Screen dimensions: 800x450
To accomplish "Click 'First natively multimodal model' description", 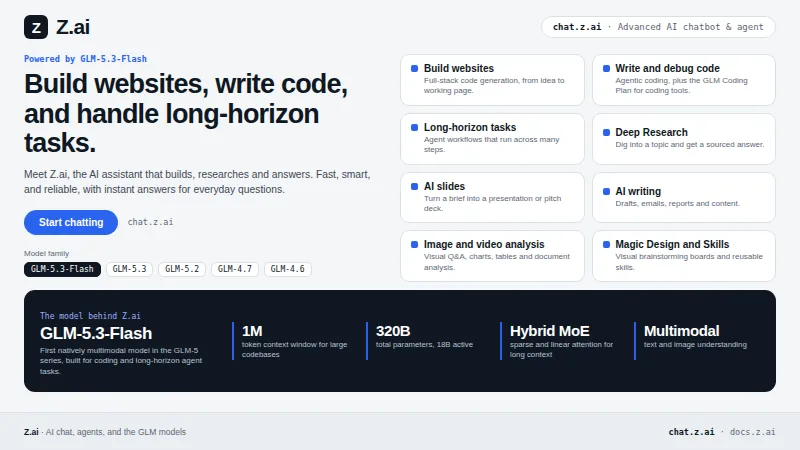I will (x=121, y=361).
